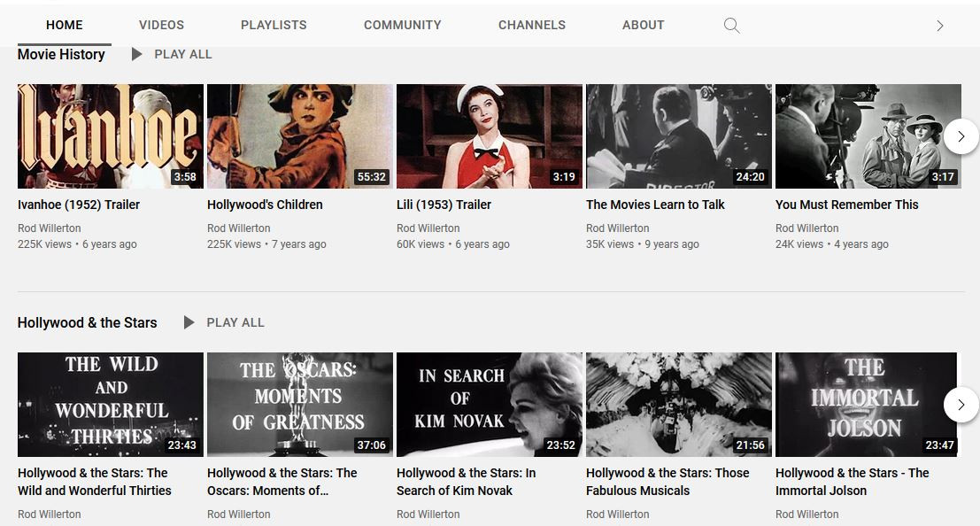
Task: Open The Movies Learn to Talk thumbnail
Action: [x=679, y=136]
